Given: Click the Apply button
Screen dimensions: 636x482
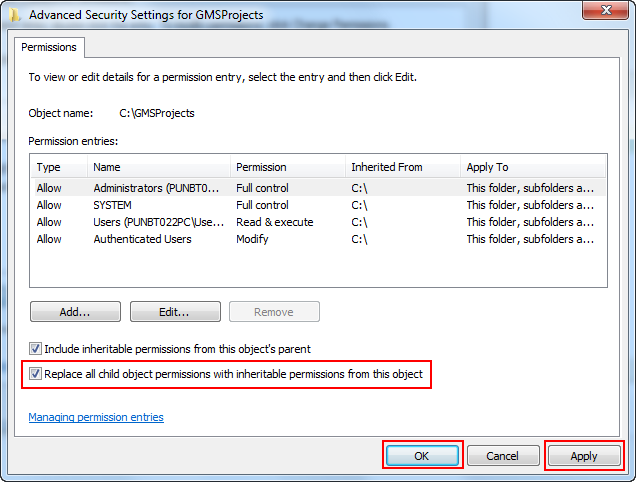Looking at the screenshot, I should click(x=583, y=456).
